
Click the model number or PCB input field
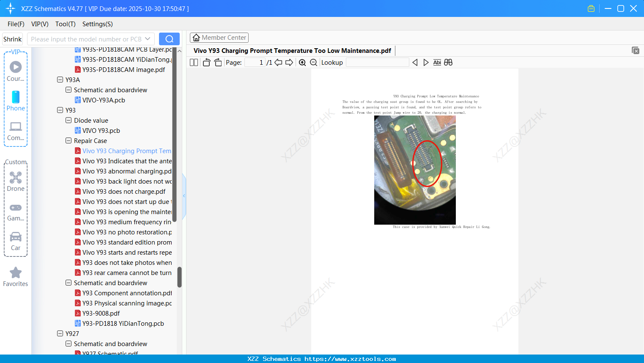[86, 39]
